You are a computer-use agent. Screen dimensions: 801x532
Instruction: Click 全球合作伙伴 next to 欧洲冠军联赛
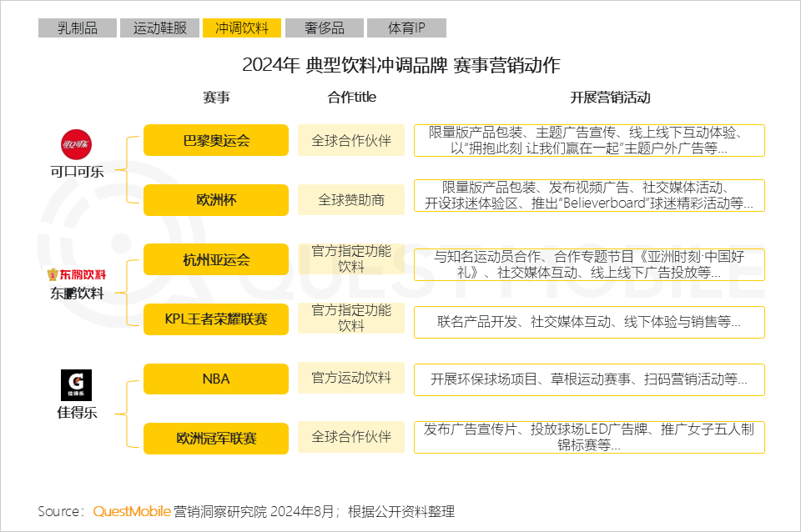coord(351,437)
